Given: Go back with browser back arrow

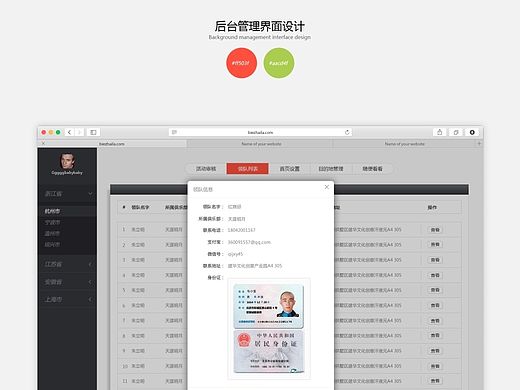Looking at the screenshot, I should pos(70,132).
